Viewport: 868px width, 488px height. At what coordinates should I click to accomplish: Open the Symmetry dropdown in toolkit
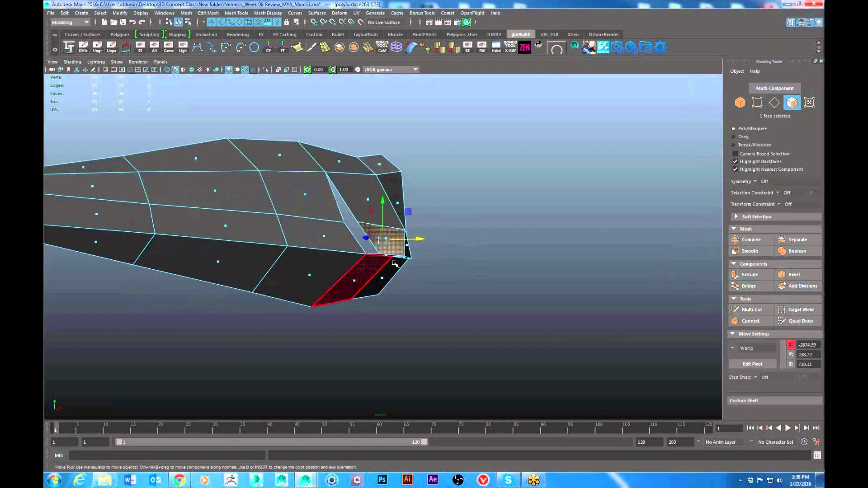[x=755, y=181]
